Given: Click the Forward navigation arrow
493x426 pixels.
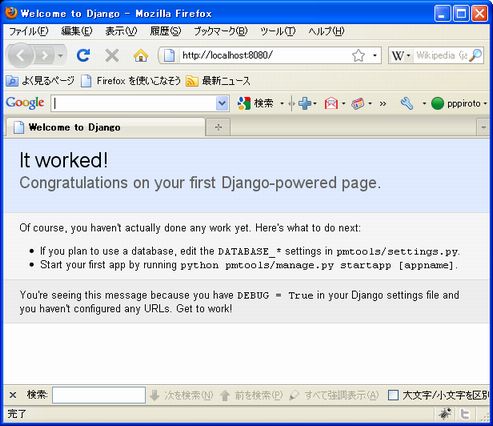Looking at the screenshot, I should coord(45,56).
